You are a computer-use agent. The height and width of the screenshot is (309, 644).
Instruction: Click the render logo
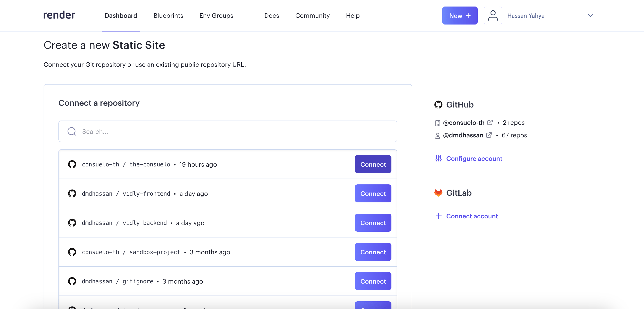coord(59,15)
